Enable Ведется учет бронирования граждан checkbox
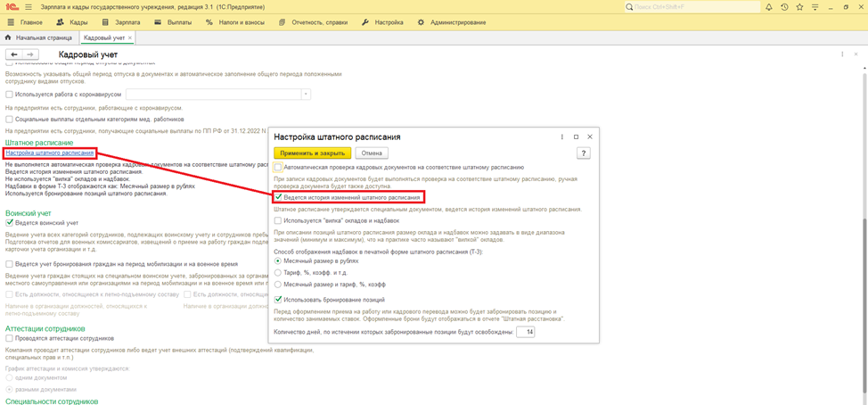This screenshot has height=405, width=868. 9,264
